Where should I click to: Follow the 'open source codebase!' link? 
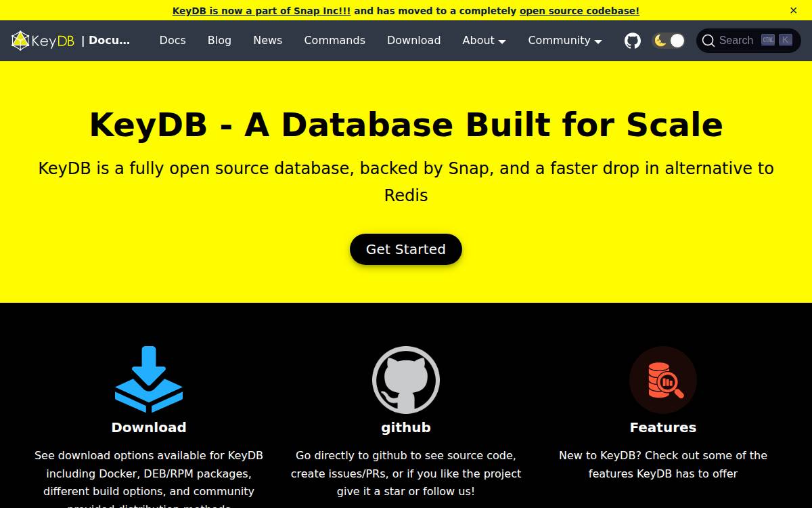point(579,11)
